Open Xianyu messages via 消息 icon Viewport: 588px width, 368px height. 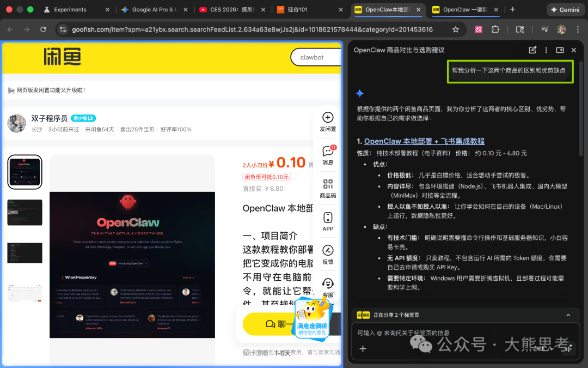[x=327, y=154]
